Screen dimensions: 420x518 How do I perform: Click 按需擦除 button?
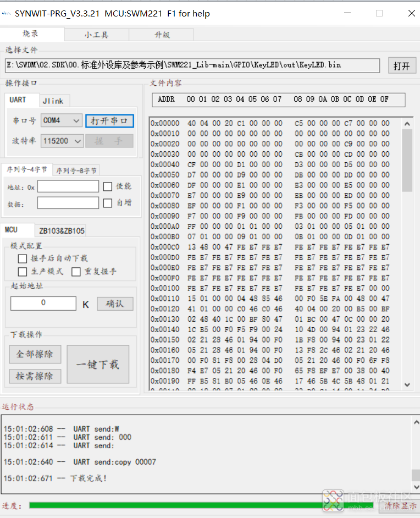coord(35,376)
